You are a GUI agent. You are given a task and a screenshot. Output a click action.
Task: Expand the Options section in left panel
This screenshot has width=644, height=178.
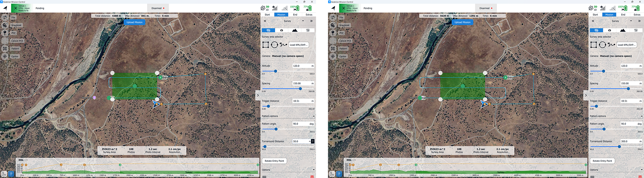(x=313, y=170)
